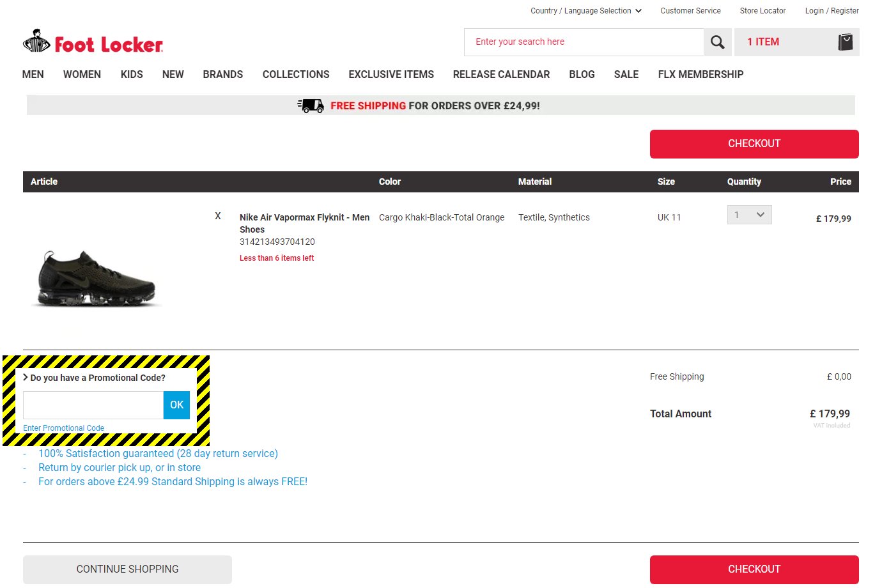Open the Nike Vapormax shoe thumbnail

pos(97,278)
